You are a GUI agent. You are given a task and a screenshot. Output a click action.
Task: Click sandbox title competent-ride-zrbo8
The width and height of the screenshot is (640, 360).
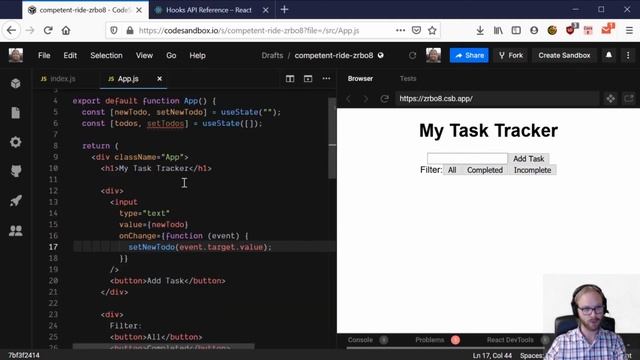pyautogui.click(x=333, y=56)
